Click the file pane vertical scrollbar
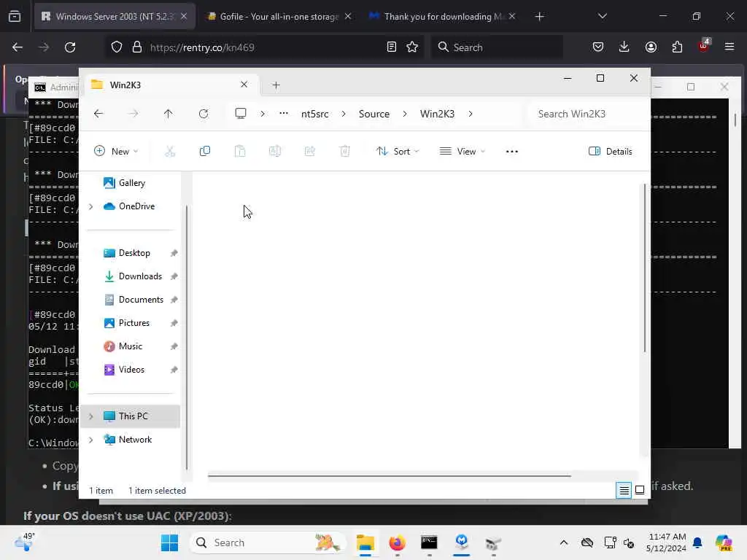The height and width of the screenshot is (560, 747). (645, 268)
